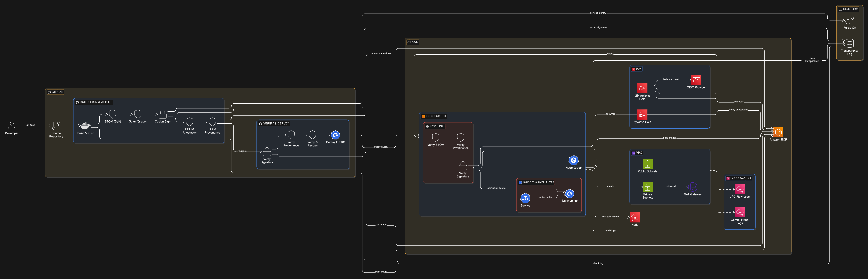868x279 pixels.
Task: Click the 'federated trust' edge label
Action: pos(671,79)
